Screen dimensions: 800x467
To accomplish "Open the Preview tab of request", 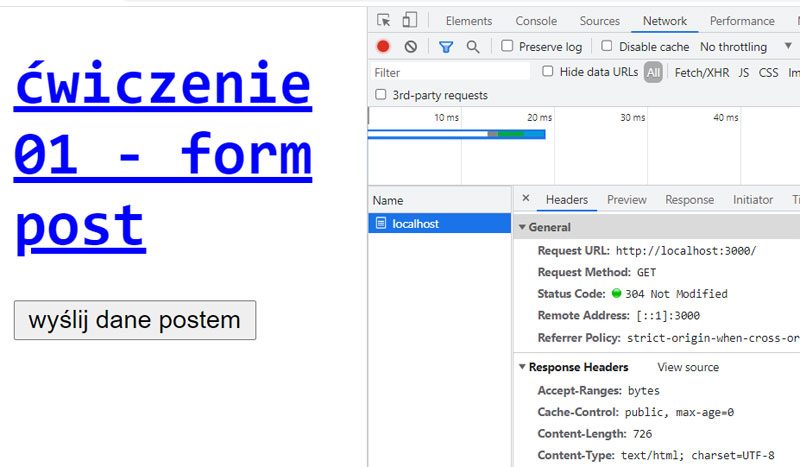I will point(626,200).
